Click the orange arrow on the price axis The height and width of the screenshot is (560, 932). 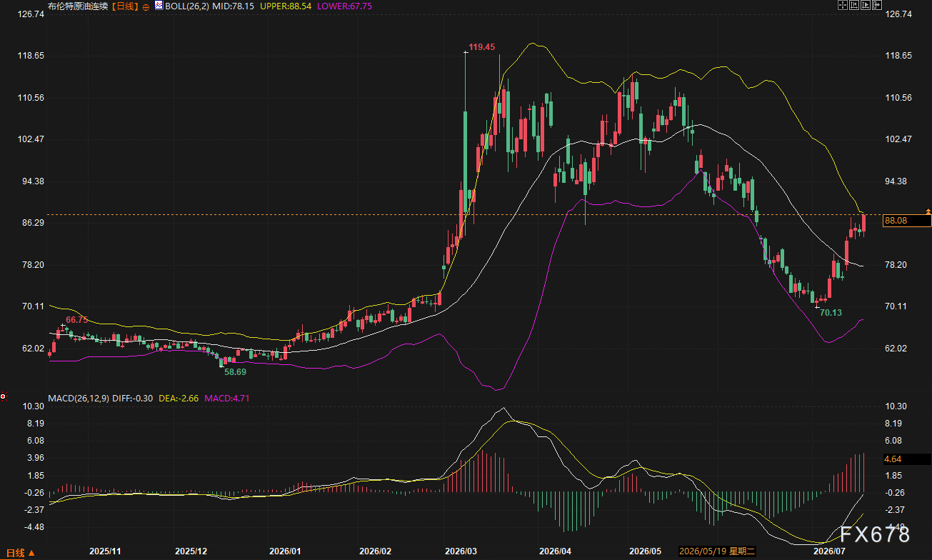click(x=927, y=211)
